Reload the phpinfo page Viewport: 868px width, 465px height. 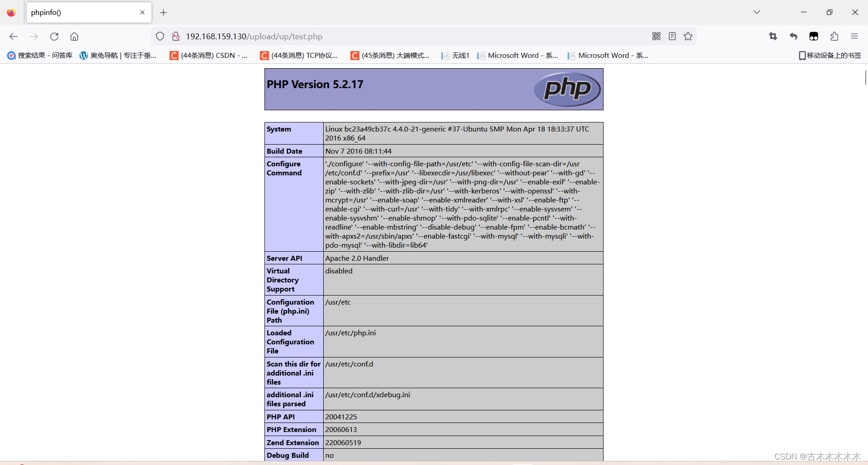click(x=54, y=36)
